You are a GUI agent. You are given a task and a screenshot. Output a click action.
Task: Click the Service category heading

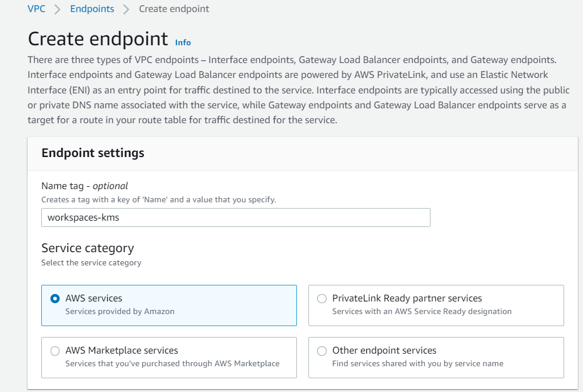87,248
